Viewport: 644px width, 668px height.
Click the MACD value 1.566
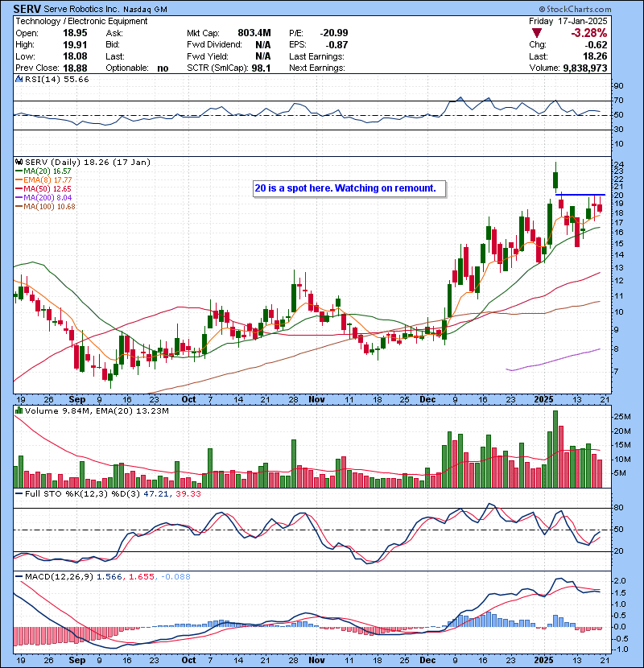coord(109,577)
